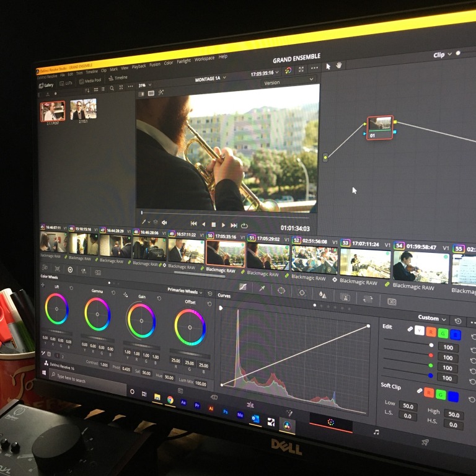Viewport: 476px width, 476px height.
Task: Open the Playback menu
Action: [139, 66]
